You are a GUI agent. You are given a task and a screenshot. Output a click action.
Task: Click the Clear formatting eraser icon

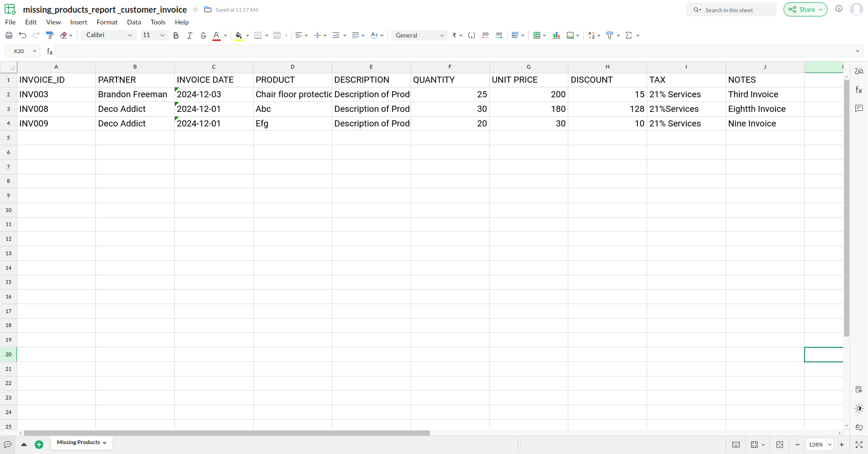[64, 35]
